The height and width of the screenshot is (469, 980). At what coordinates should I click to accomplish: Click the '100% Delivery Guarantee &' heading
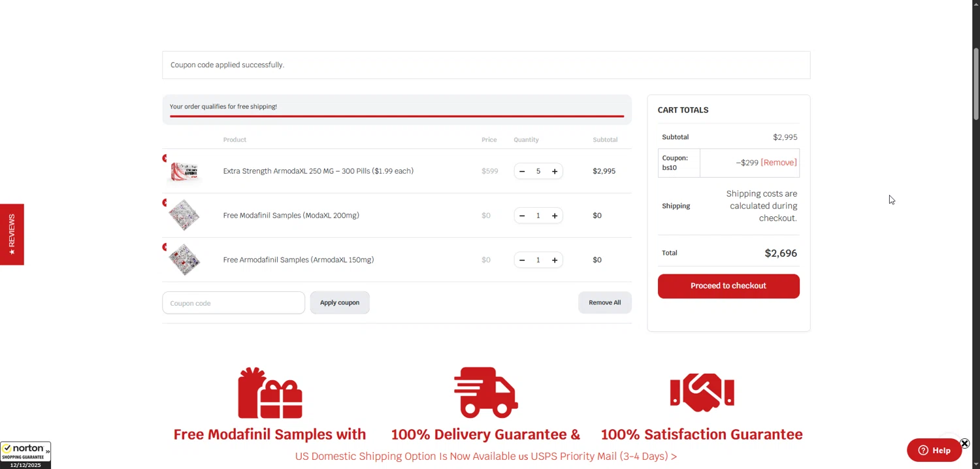[485, 434]
